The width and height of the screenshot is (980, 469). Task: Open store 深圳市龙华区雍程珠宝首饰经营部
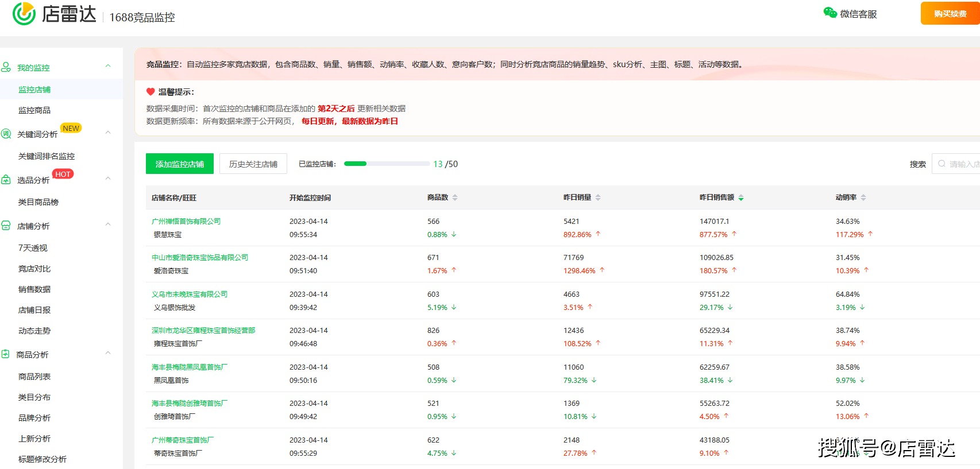pos(203,330)
